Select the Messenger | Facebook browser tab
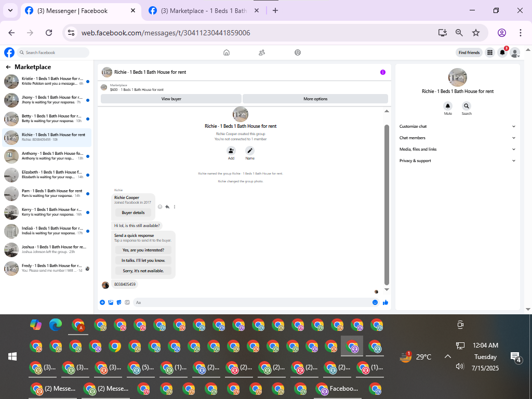The height and width of the screenshot is (399, 532). pos(81,11)
